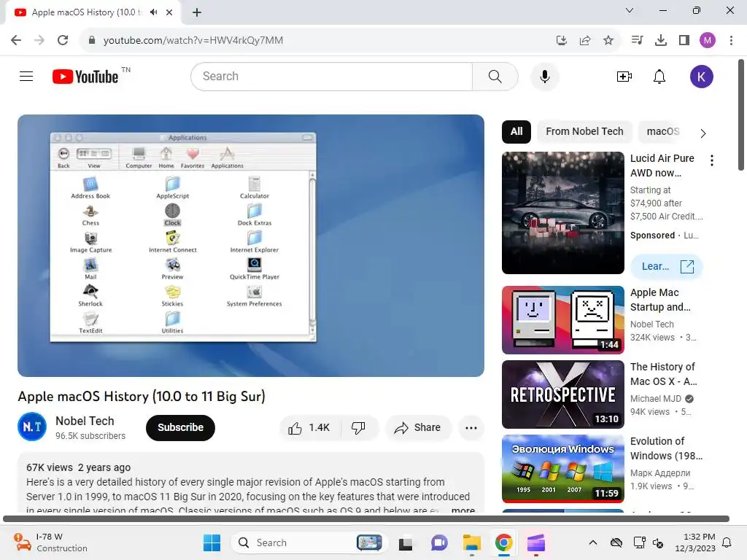Screen dimensions: 747x560
Task: Click the Learn more ad button
Action: click(667, 267)
